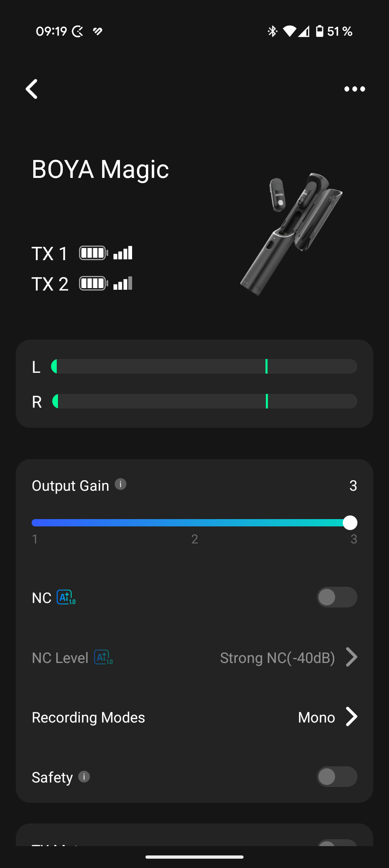Image resolution: width=389 pixels, height=868 pixels.
Task: Tap the Output Gain info icon
Action: pyautogui.click(x=120, y=484)
